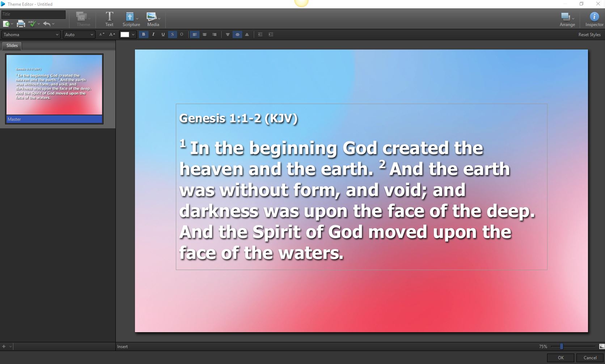The image size is (605, 364).
Task: Toggle italic formatting on
Action: 153,34
